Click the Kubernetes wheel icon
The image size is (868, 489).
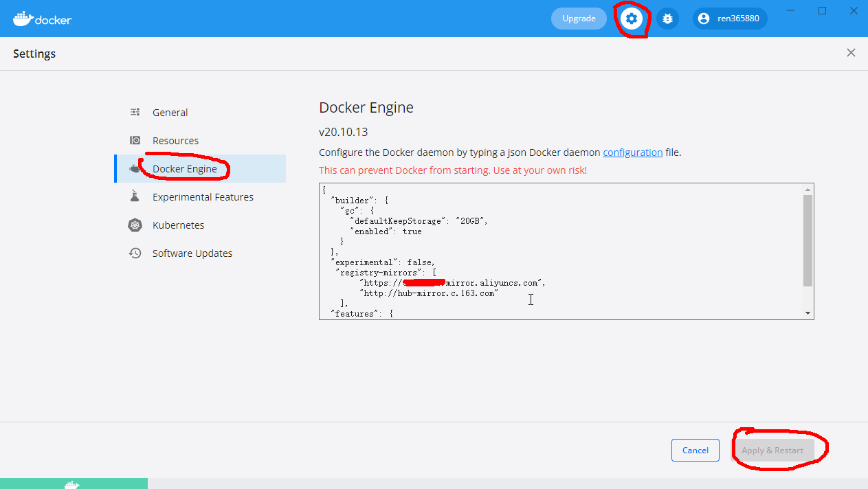click(135, 225)
